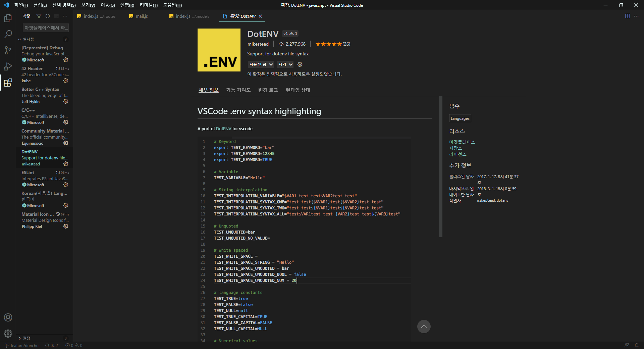Switch to the 변경 로그 tab

(268, 90)
